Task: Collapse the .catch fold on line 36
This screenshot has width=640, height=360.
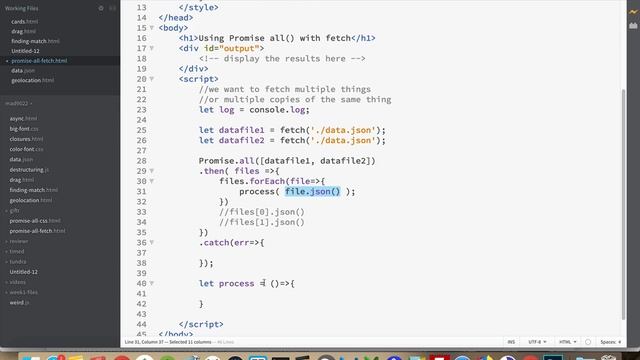Action: click(152, 242)
